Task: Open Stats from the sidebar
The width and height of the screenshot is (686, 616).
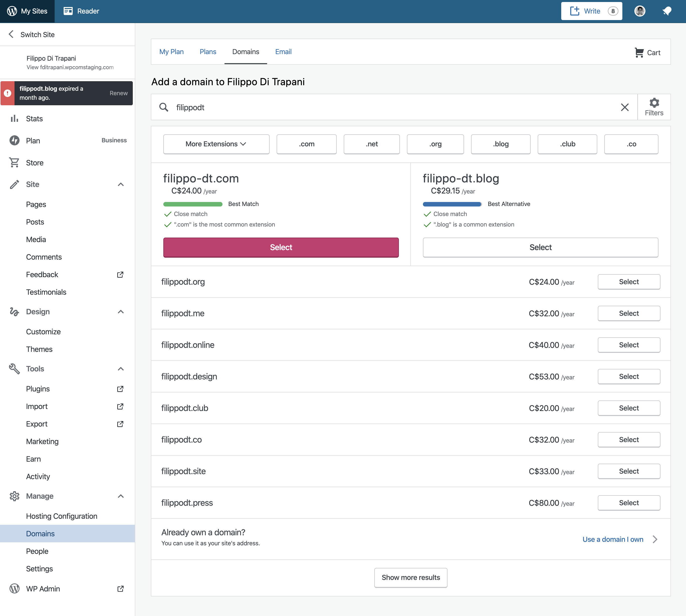Action: (34, 119)
